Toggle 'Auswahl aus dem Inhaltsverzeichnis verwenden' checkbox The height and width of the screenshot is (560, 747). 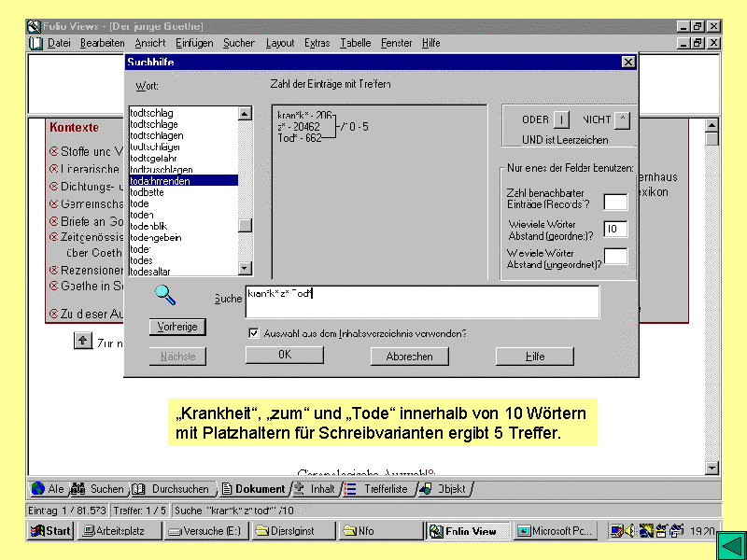(254, 332)
